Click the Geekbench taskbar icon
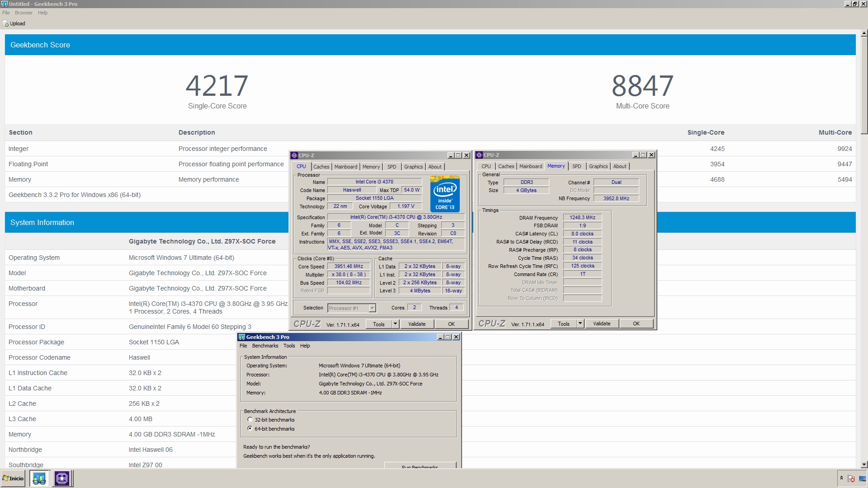The image size is (868, 488). pyautogui.click(x=39, y=478)
